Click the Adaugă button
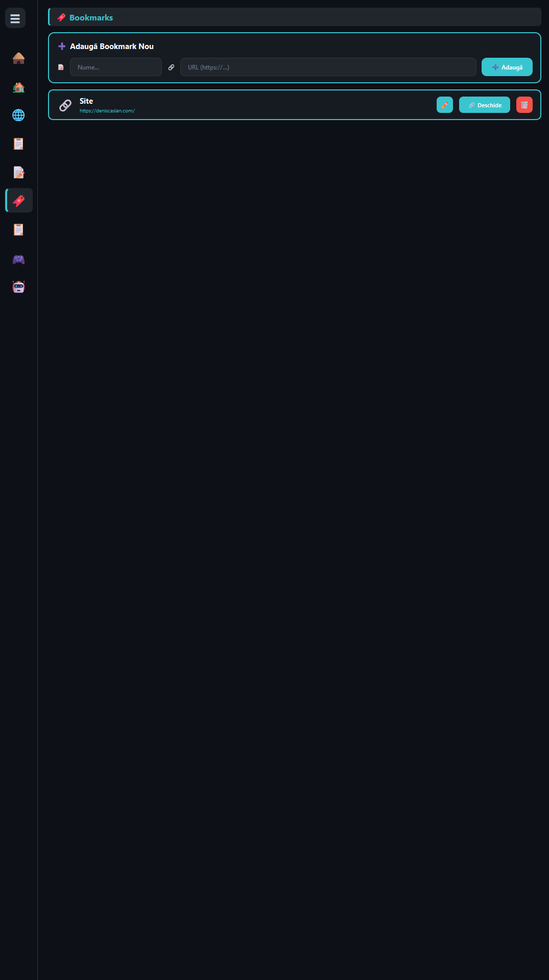The height and width of the screenshot is (980, 549). coord(507,67)
